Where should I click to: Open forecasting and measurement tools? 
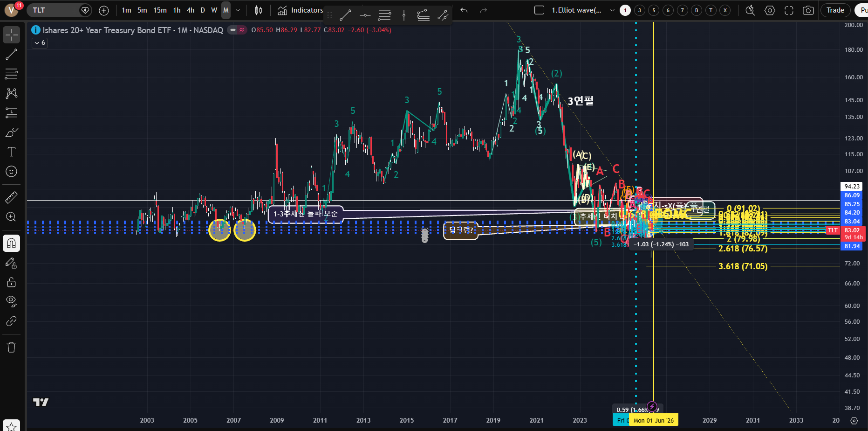[12, 113]
